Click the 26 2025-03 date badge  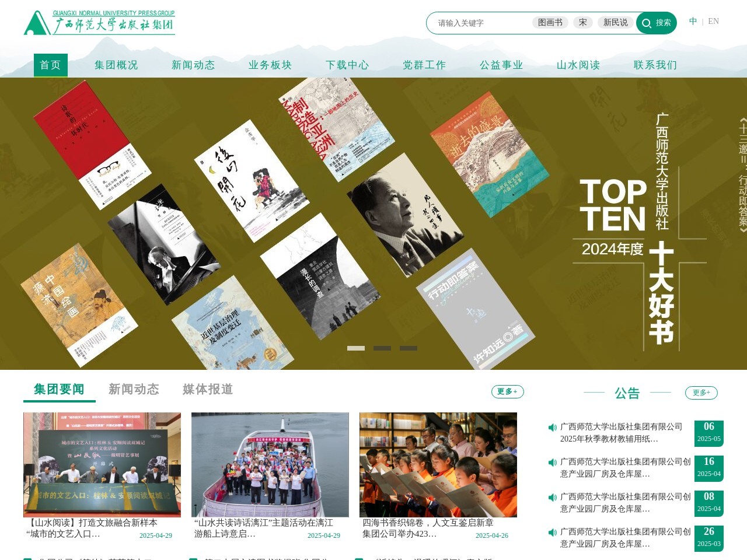click(x=709, y=538)
